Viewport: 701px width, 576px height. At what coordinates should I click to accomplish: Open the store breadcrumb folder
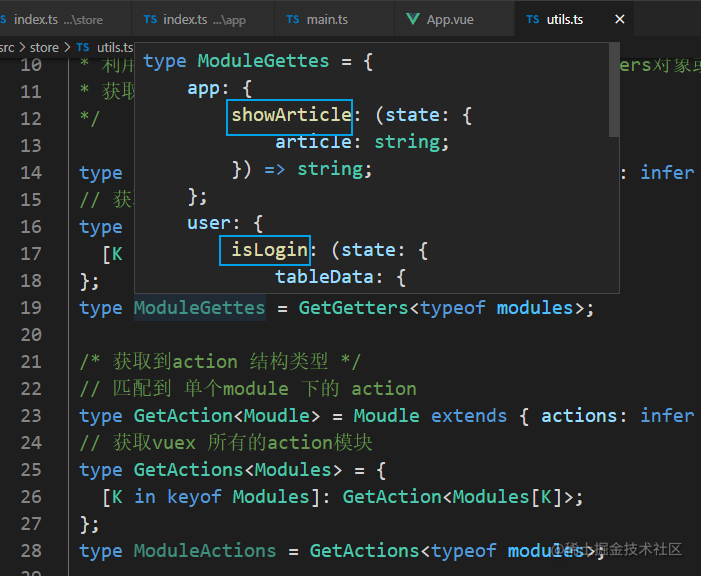click(44, 47)
